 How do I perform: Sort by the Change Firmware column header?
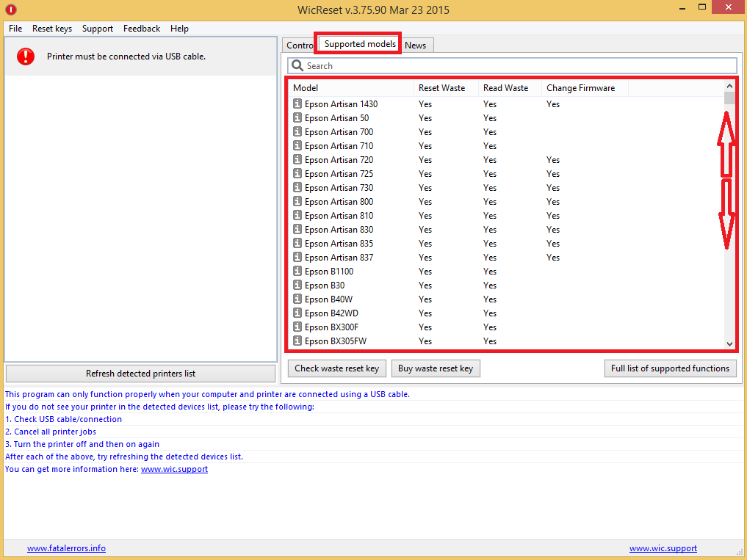pyautogui.click(x=585, y=87)
